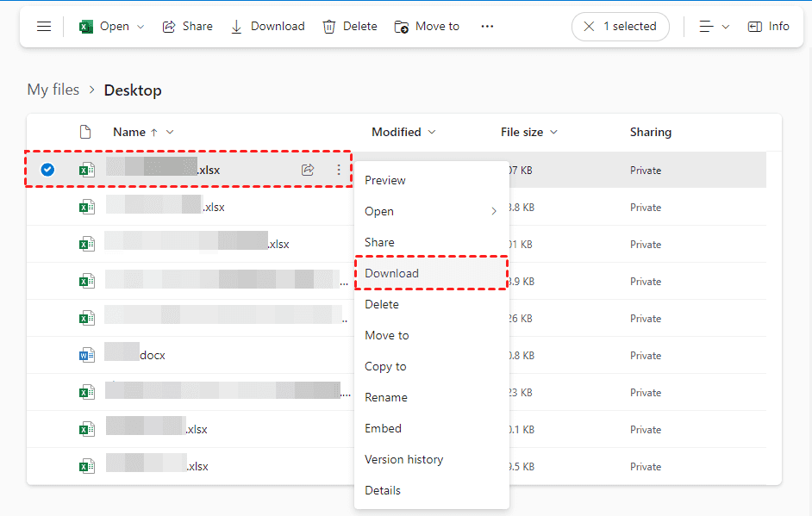Click Private in the docx file row

pos(646,356)
